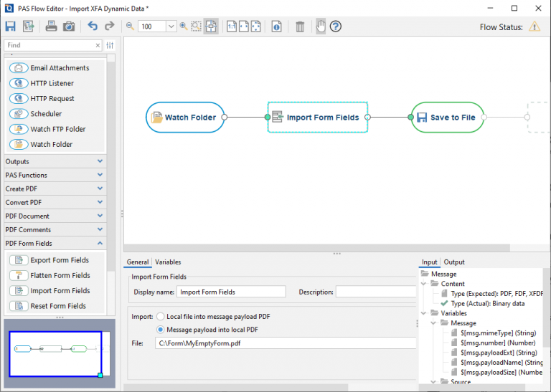Select the Import Form Fields canvas node

tap(318, 118)
